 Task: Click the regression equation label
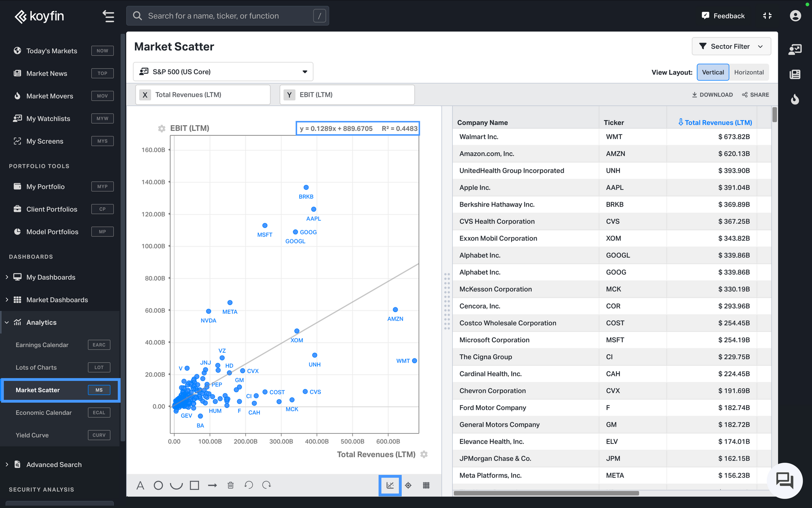(x=358, y=128)
